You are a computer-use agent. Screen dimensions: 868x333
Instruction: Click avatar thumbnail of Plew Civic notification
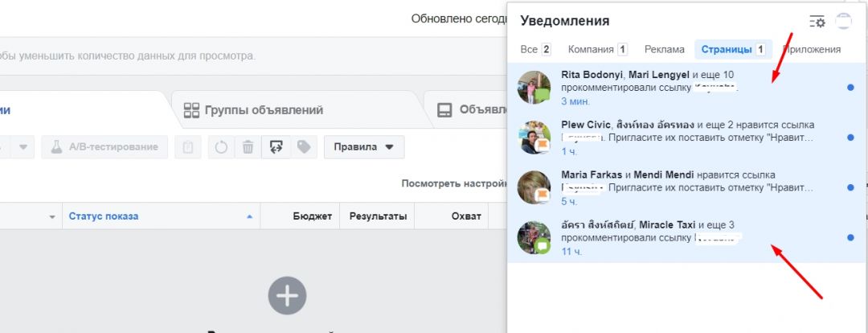(x=534, y=137)
